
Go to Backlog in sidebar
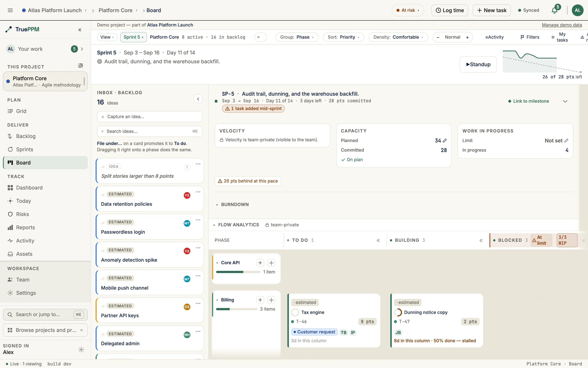point(45,136)
